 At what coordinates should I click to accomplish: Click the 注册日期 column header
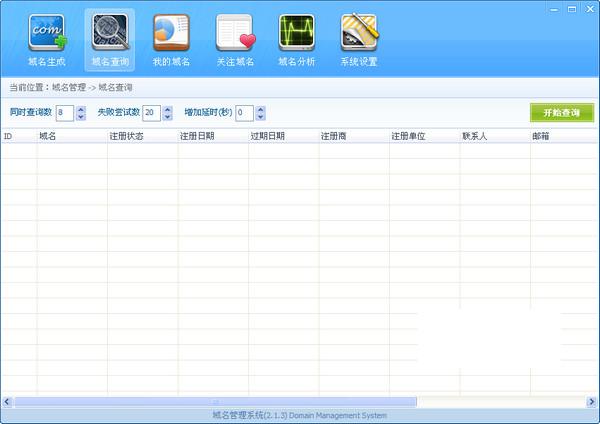(x=211, y=135)
